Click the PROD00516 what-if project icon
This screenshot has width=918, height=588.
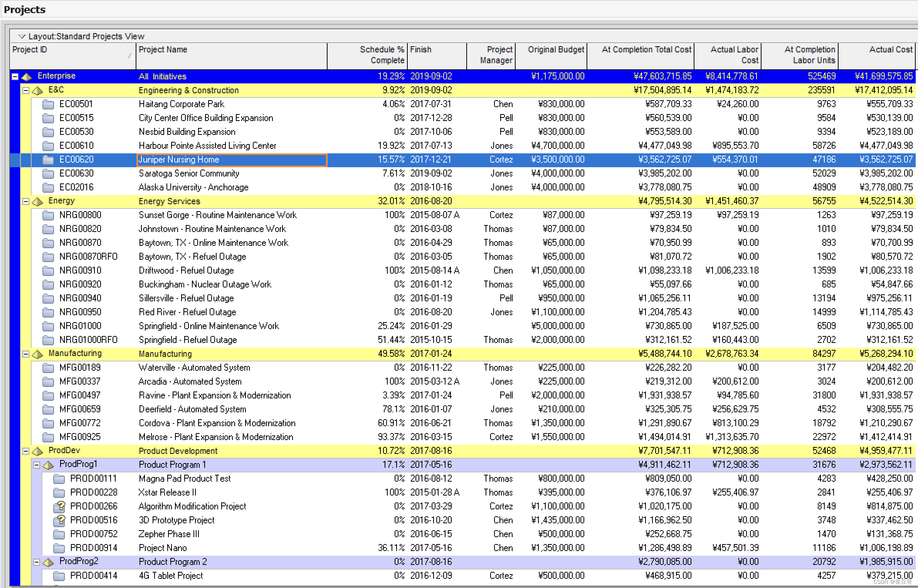[x=59, y=520]
